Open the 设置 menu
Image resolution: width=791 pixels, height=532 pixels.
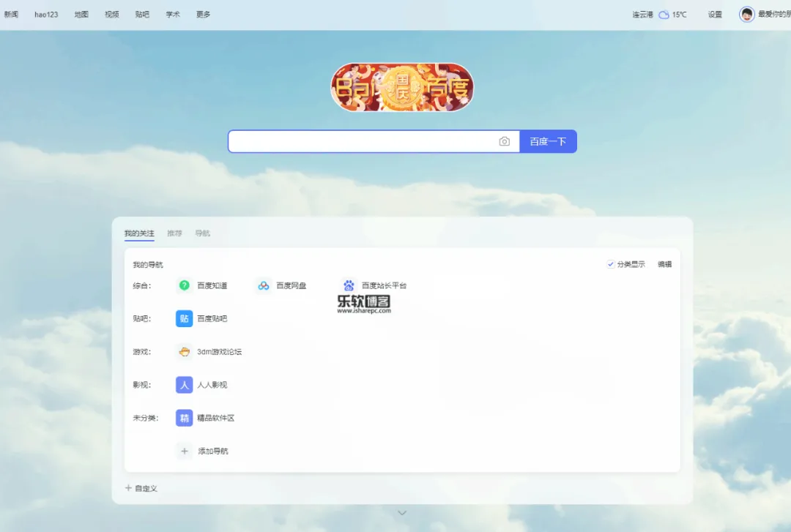coord(715,15)
